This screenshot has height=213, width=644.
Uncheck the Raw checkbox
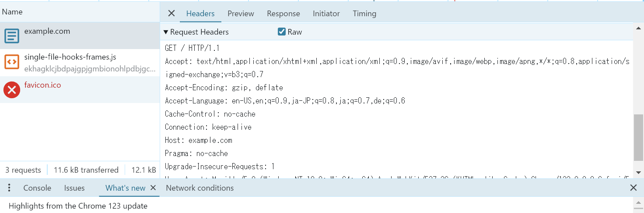(282, 32)
